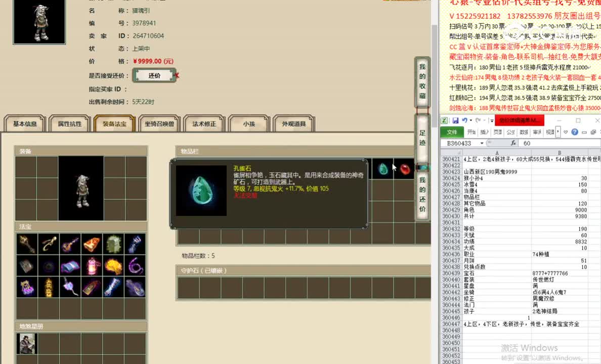This screenshot has height=364, width=601.
Task: Select the lavender tassel pendant artifact icon
Action: click(x=70, y=287)
